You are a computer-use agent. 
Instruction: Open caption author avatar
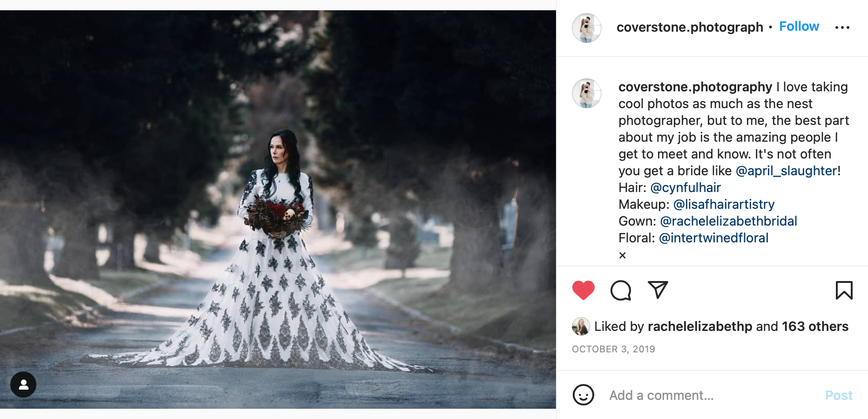click(x=586, y=93)
